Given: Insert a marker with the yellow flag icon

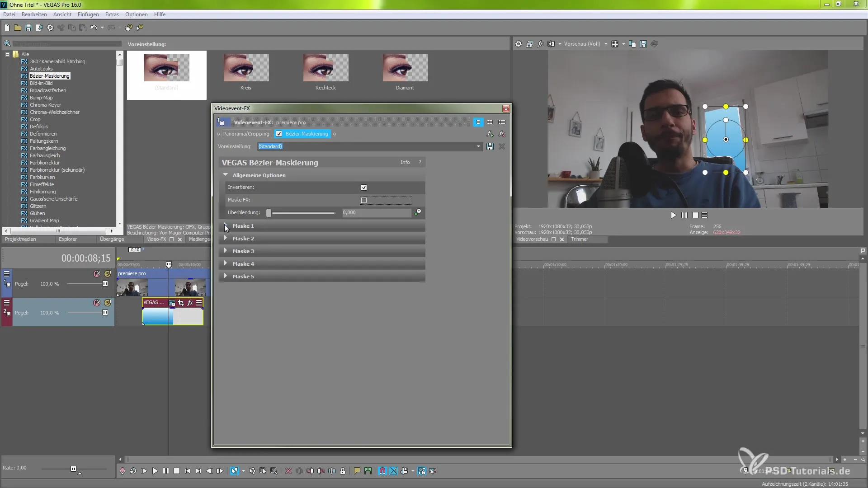Looking at the screenshot, I should tap(357, 471).
